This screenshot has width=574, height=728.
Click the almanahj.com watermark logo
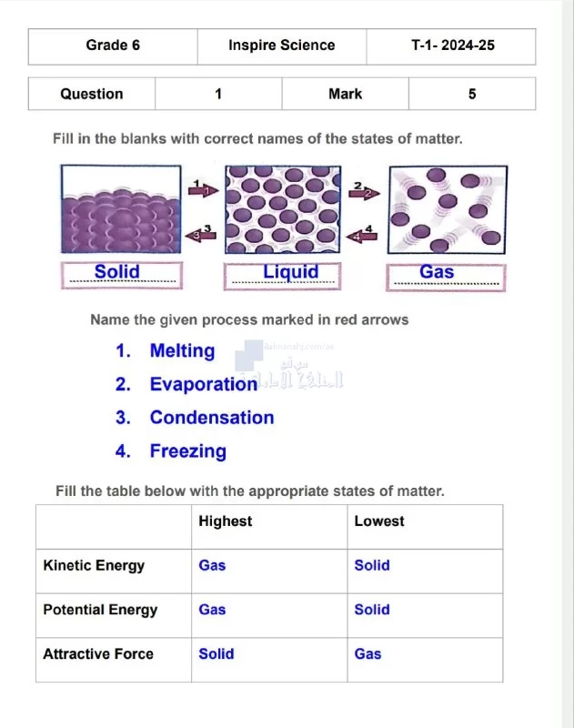(x=289, y=366)
